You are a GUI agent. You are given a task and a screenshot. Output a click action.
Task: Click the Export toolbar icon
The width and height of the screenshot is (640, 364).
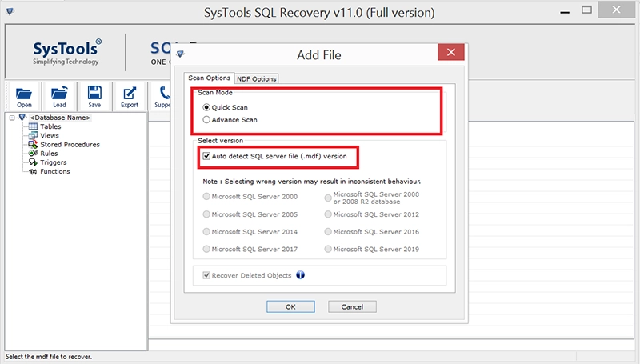tap(130, 94)
